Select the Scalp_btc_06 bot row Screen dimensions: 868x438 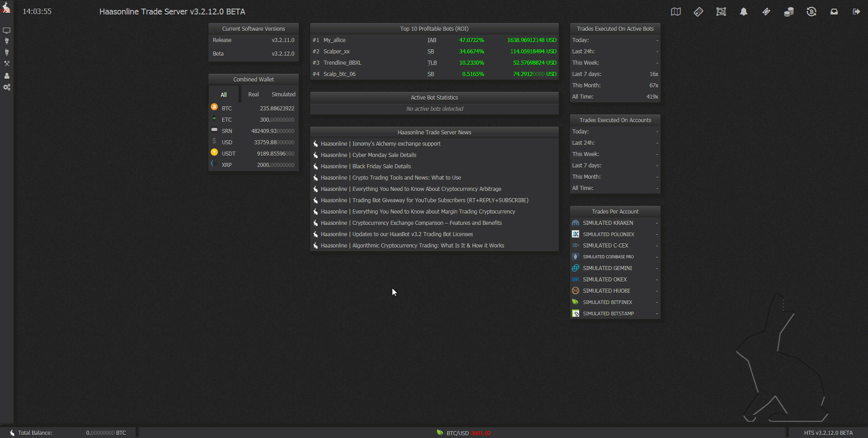(434, 74)
